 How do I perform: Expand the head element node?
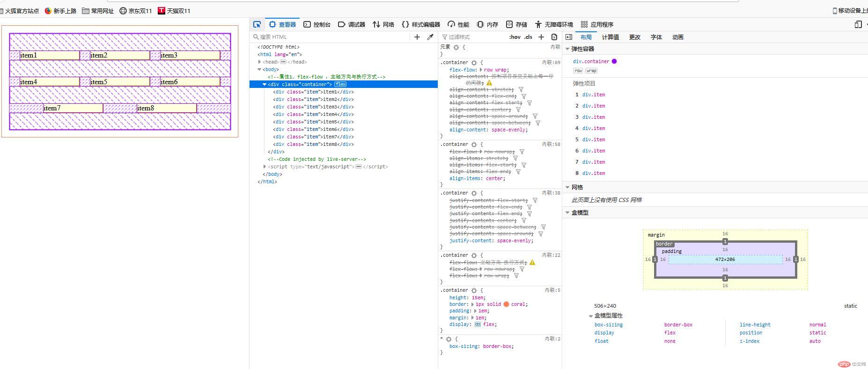(259, 62)
